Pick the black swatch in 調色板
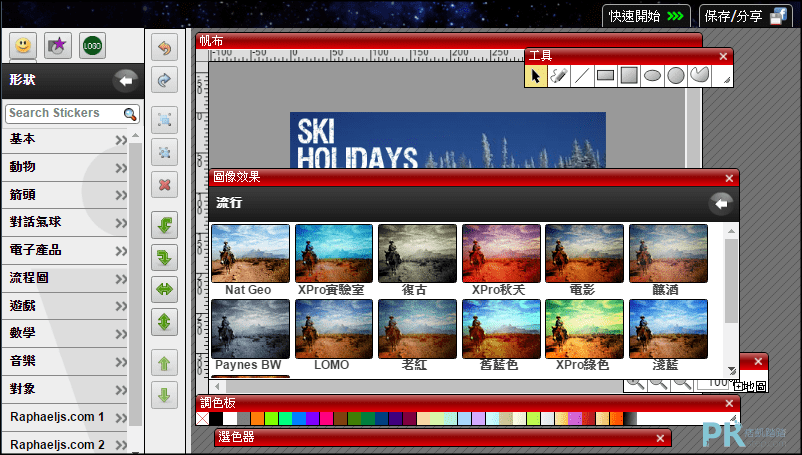 tap(216, 419)
